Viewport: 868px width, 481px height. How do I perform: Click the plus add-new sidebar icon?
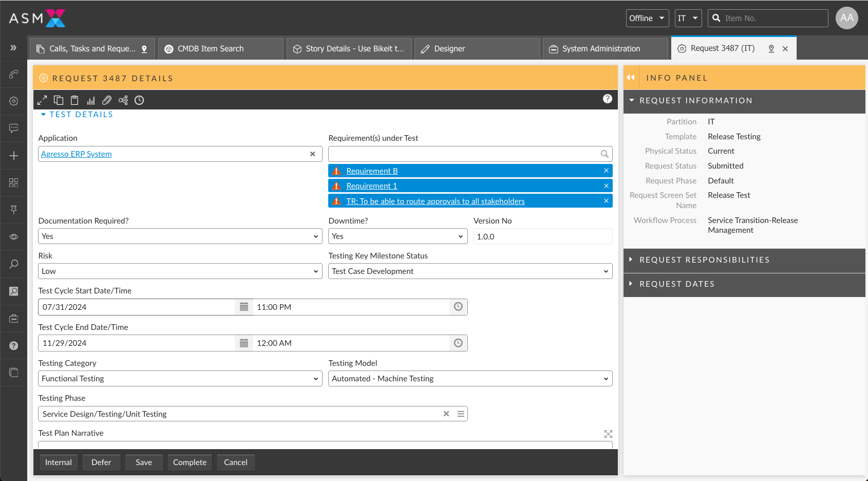[x=13, y=156]
